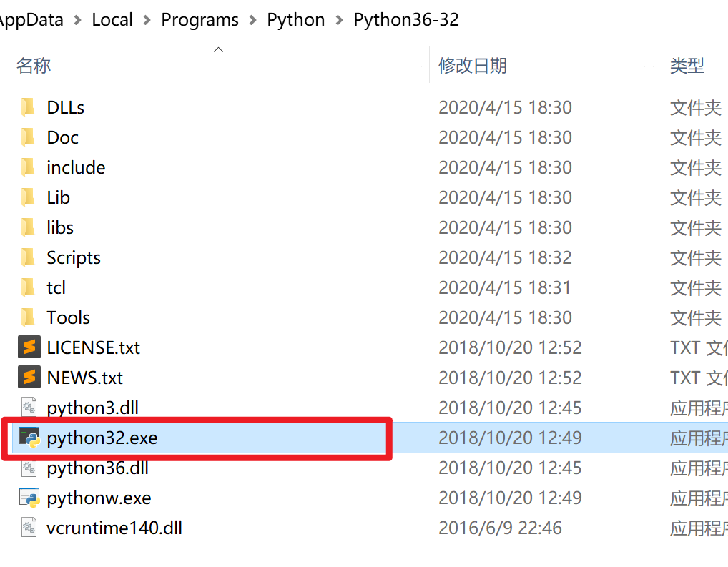728x567 pixels.
Task: Click the file name LICENSE.txt
Action: click(x=93, y=347)
